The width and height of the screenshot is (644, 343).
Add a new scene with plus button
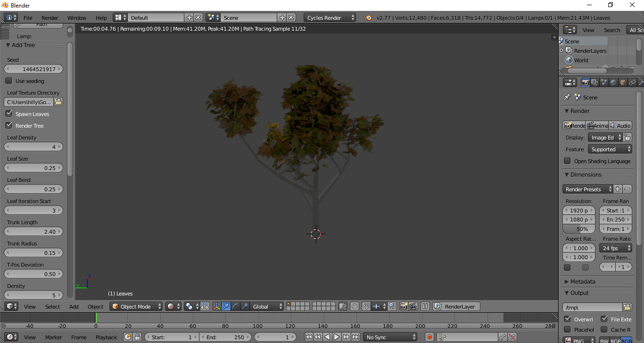282,17
